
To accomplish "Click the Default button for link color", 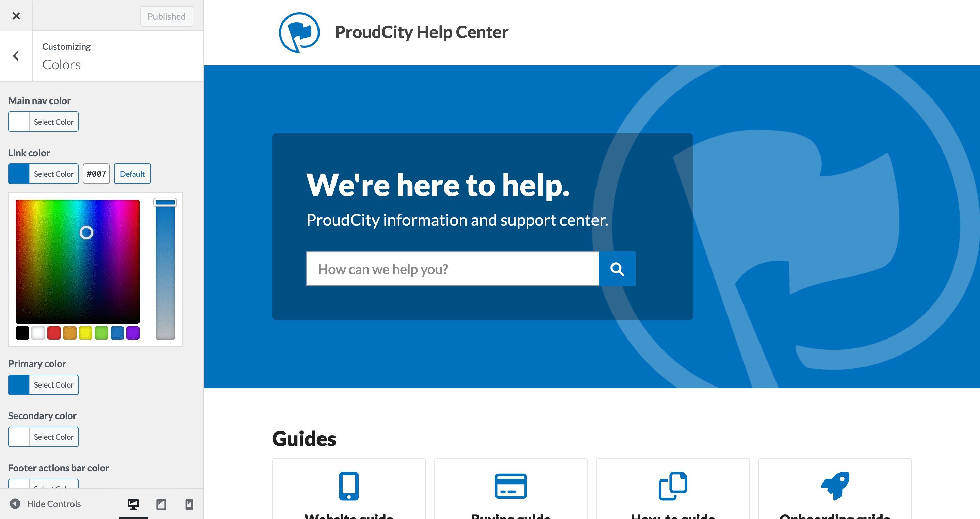I will pos(132,174).
